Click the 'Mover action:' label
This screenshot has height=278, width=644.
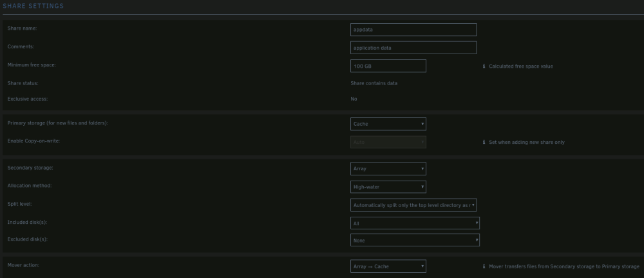point(23,265)
